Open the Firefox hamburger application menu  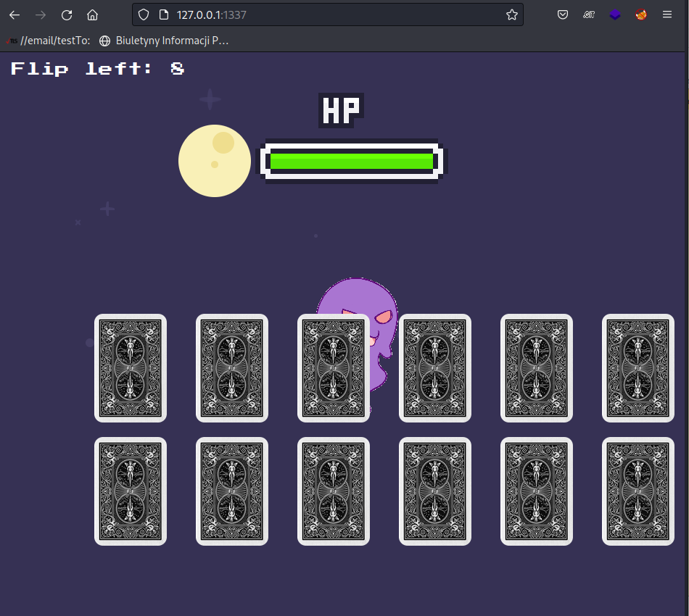click(667, 14)
